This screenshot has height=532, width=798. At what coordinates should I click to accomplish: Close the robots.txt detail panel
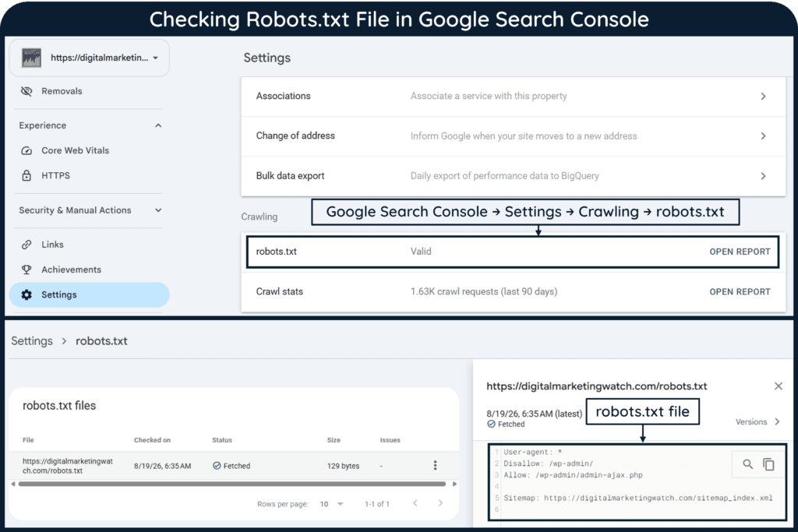coord(779,386)
